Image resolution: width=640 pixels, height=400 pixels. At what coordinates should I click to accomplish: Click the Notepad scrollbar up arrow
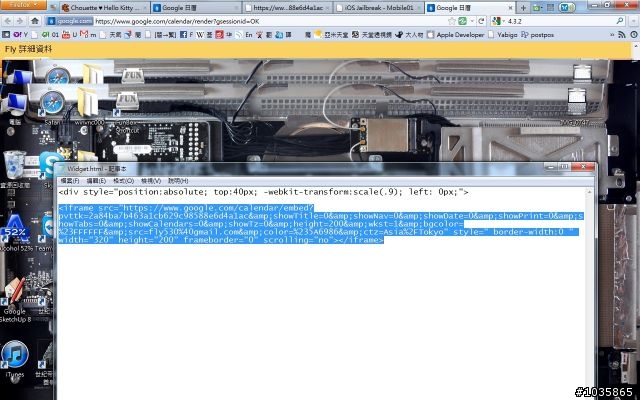(589, 192)
